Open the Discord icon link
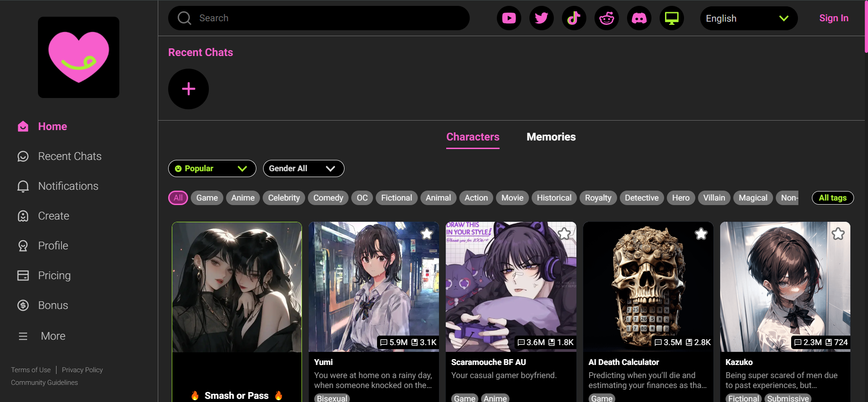The image size is (868, 402). coord(639,18)
